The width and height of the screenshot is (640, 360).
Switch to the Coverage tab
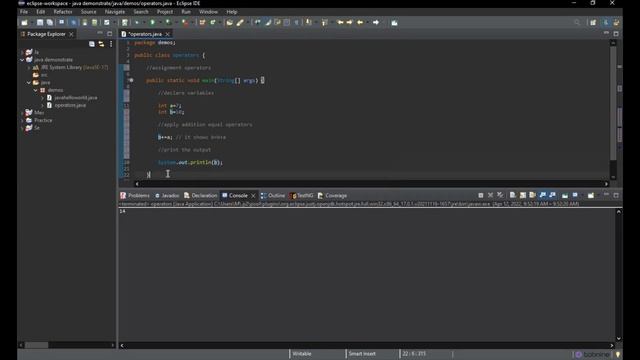(332, 196)
